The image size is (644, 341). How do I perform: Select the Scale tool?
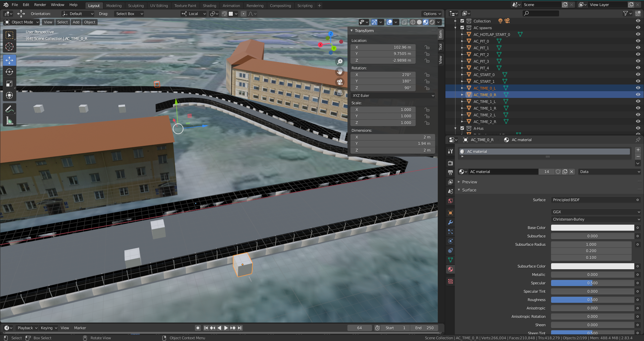[x=9, y=83]
